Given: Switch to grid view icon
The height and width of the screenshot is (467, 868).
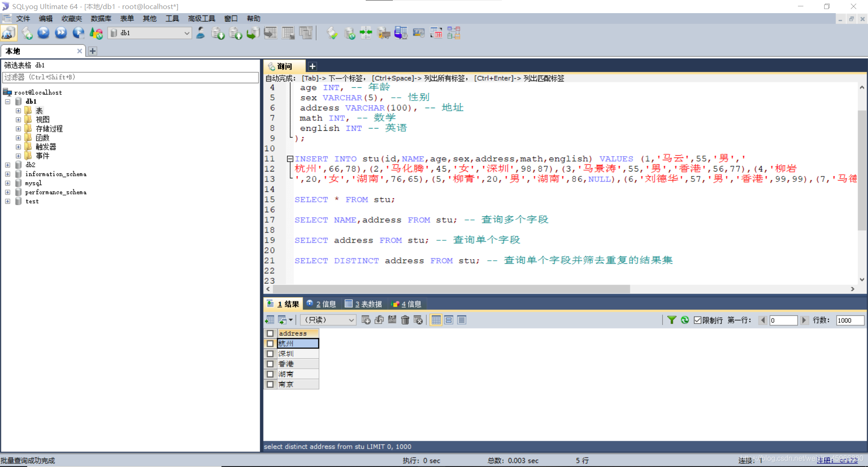Looking at the screenshot, I should pos(436,320).
